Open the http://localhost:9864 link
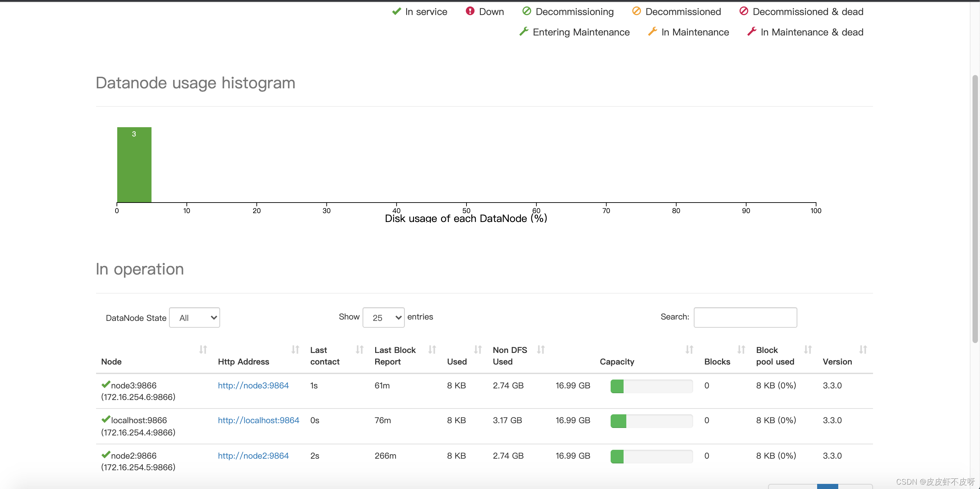 (x=259, y=420)
